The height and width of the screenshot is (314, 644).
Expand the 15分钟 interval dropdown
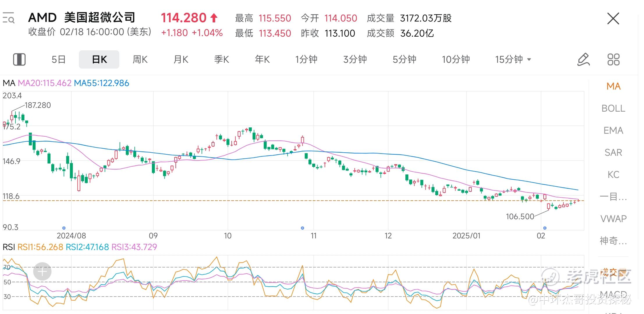(513, 59)
